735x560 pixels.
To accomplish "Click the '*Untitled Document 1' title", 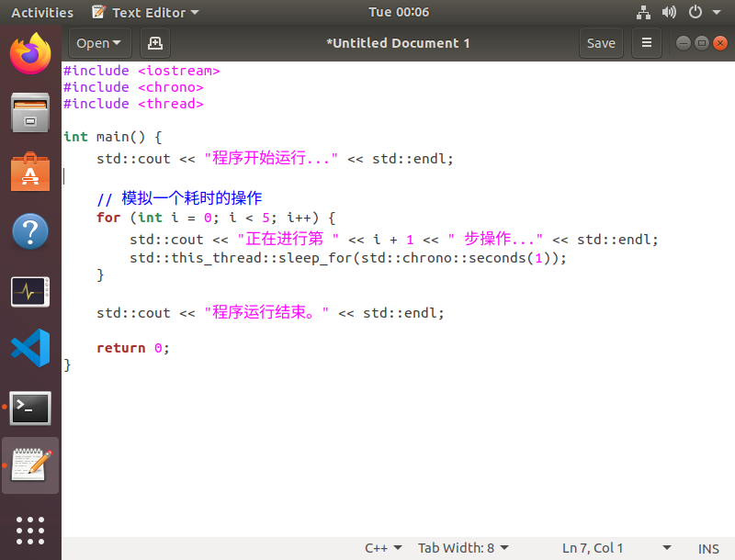I will click(x=398, y=43).
